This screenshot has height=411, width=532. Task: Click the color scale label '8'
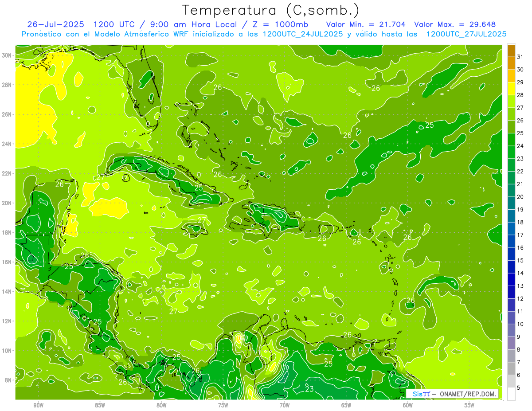pos(518,349)
